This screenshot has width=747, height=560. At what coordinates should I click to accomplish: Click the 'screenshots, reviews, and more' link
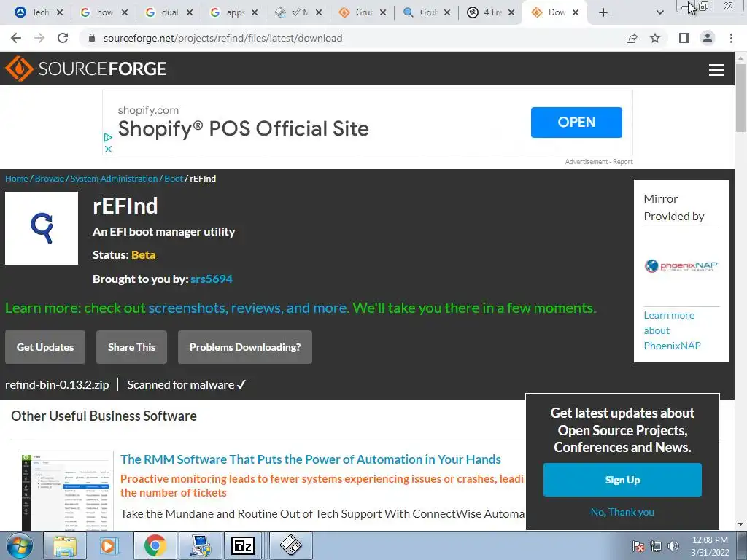coord(247,308)
